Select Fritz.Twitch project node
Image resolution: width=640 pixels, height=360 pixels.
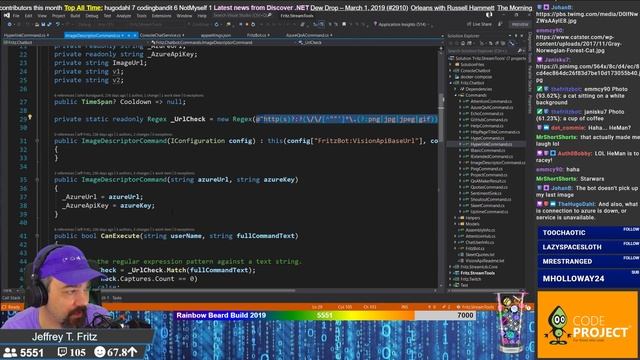(x=471, y=279)
